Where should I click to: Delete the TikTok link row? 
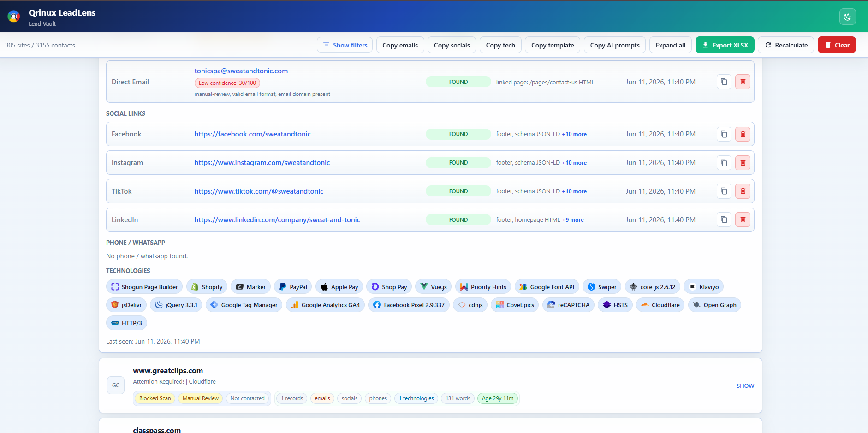tap(743, 191)
